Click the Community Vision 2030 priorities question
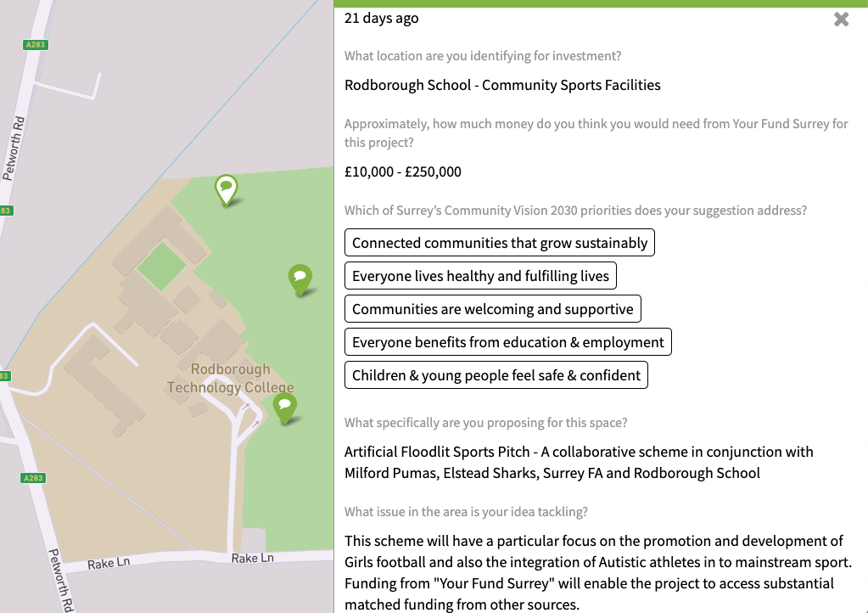This screenshot has width=868, height=613. [x=575, y=210]
